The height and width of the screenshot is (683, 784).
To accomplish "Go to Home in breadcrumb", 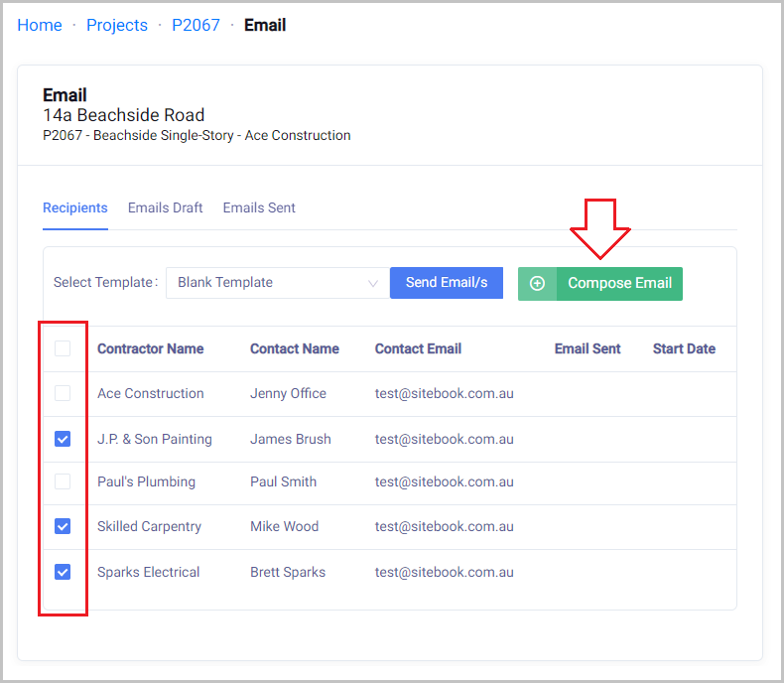I will point(40,25).
